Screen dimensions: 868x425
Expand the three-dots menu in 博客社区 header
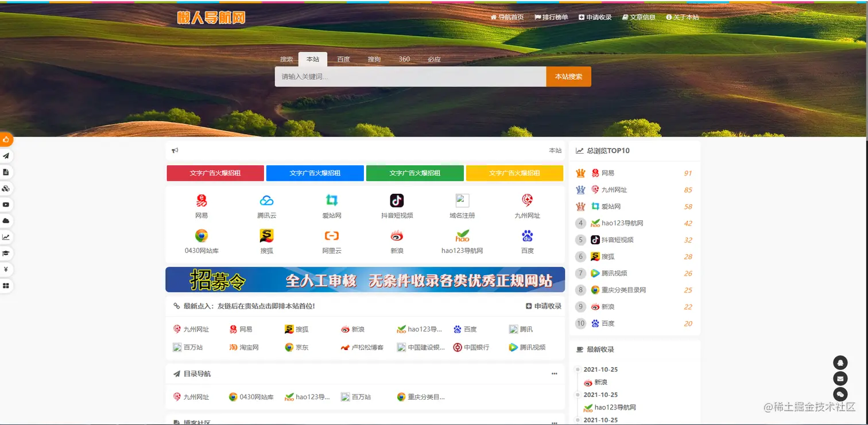(x=554, y=423)
